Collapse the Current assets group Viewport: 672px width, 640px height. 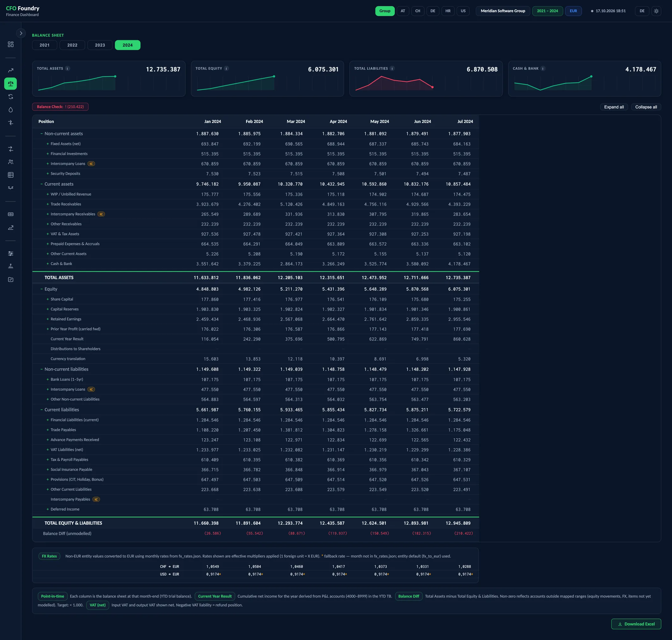pos(42,184)
